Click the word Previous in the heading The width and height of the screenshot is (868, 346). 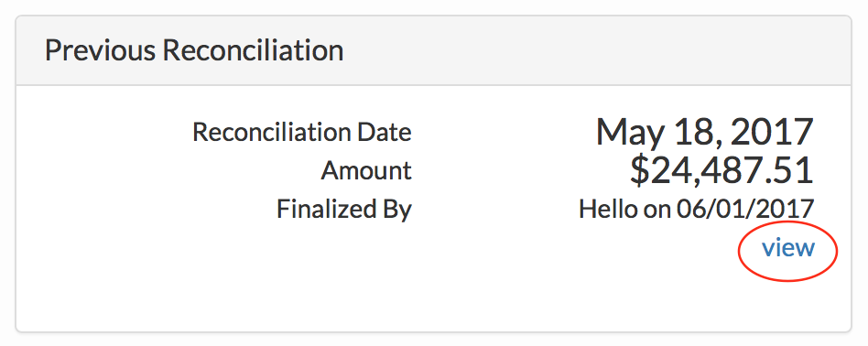[x=100, y=50]
